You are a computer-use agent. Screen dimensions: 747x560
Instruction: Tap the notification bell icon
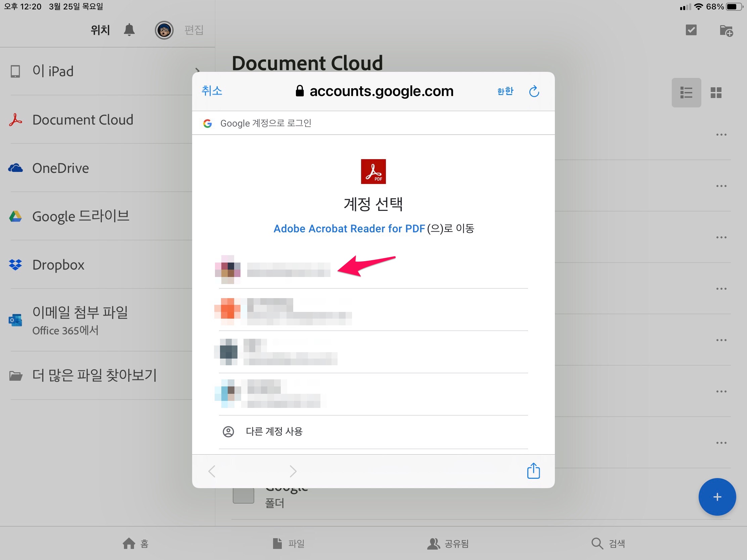129,30
